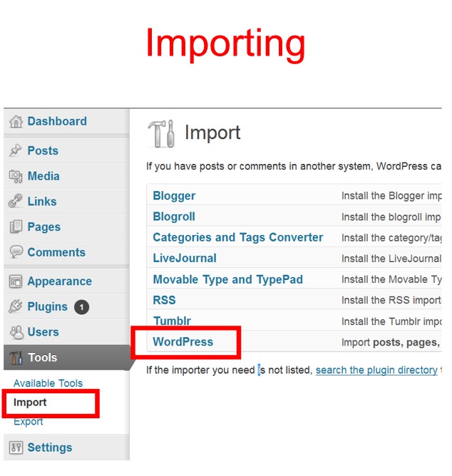The image size is (452, 476).
Task: Open the Dashboard menu
Action: pos(57,121)
